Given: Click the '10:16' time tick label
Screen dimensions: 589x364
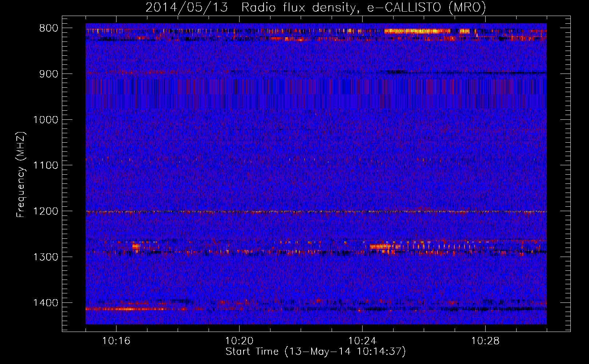Looking at the screenshot, I should coord(116,341).
